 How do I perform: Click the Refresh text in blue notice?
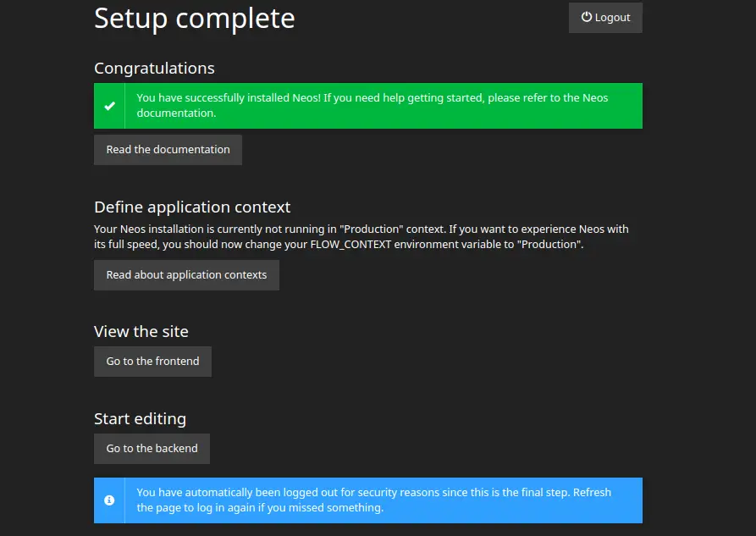point(592,493)
